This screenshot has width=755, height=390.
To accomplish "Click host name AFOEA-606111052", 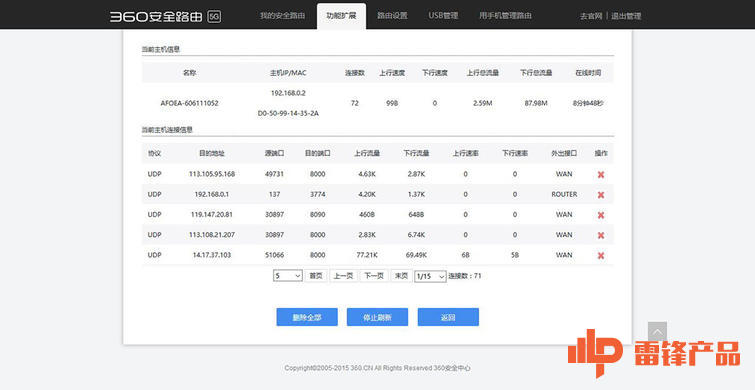I will tap(189, 103).
